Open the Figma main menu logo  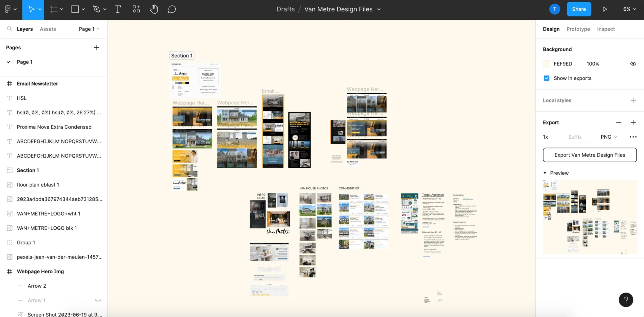tap(8, 9)
